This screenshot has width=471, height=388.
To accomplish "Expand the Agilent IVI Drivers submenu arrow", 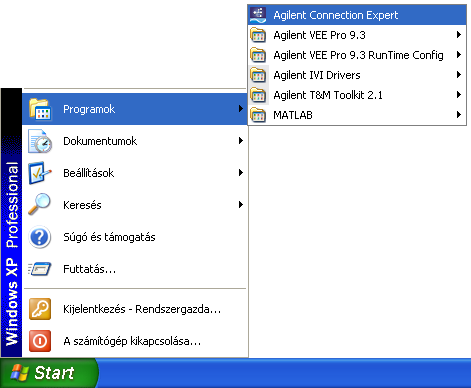I will point(459,75).
